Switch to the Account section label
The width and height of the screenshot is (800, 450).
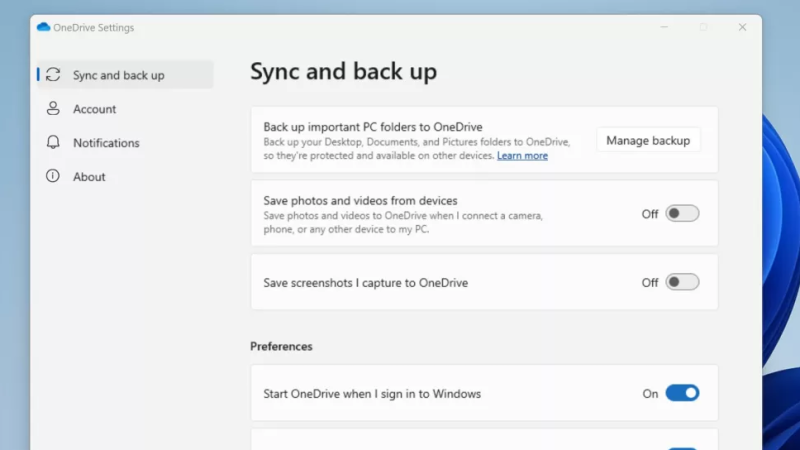94,109
